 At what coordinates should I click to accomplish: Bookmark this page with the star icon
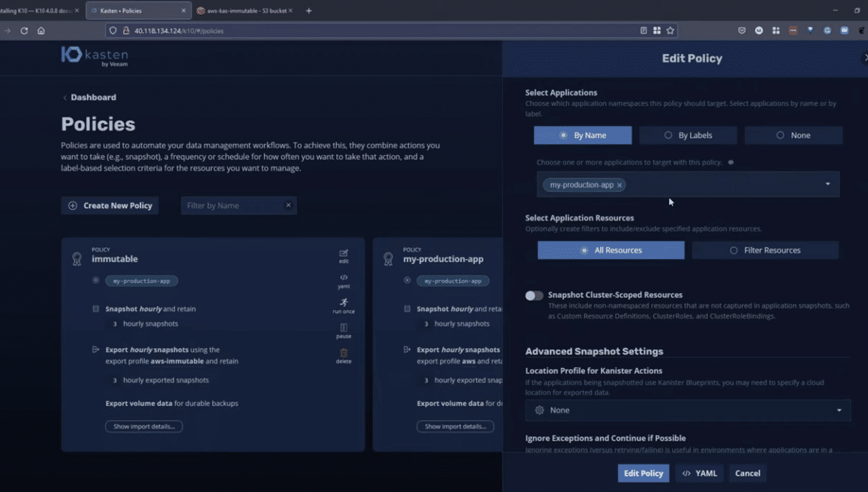tap(671, 30)
